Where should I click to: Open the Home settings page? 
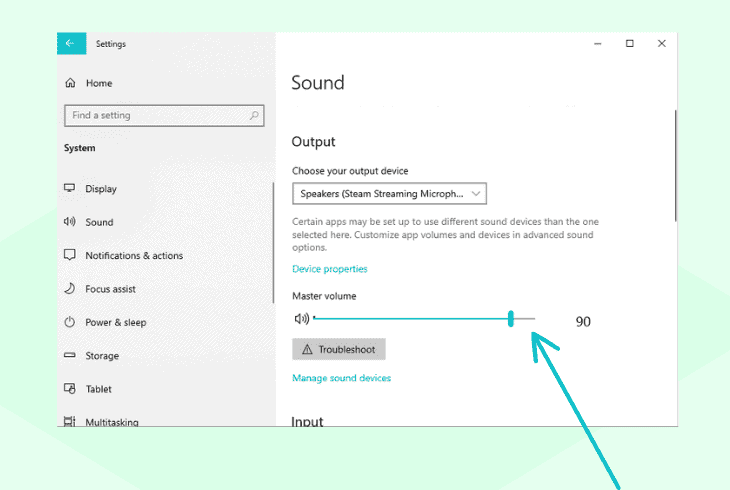click(99, 83)
